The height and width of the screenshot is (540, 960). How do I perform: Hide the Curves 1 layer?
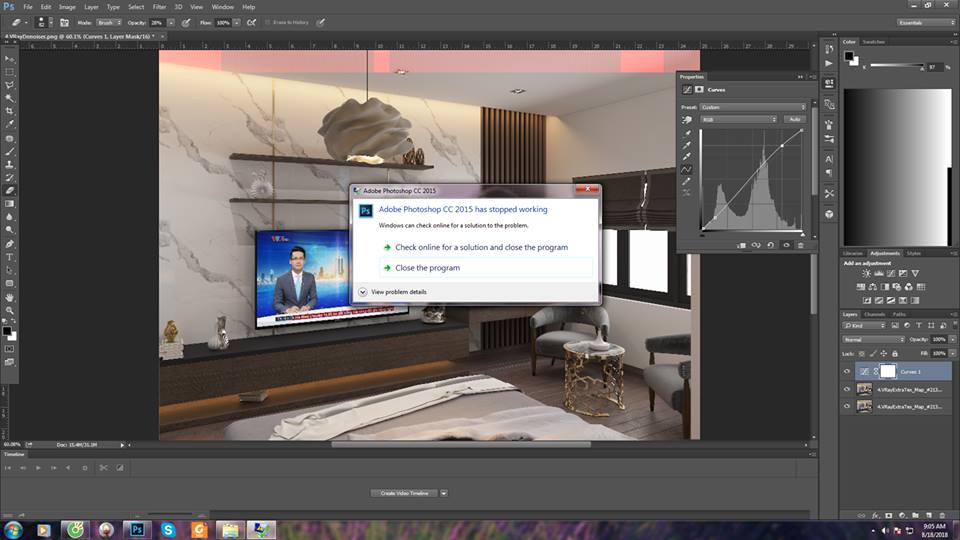click(x=847, y=371)
